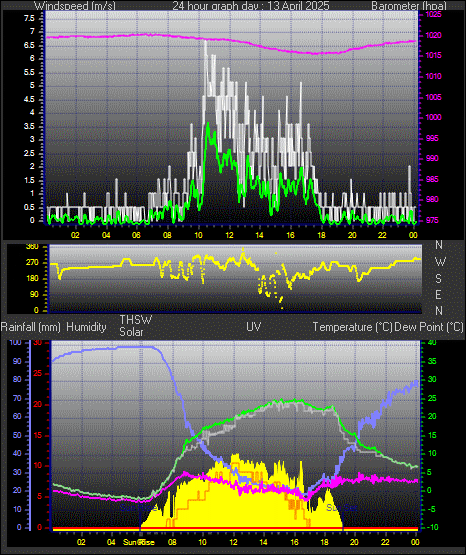Select the 50 humidity axis value
Screen dimensions: 466x555
point(17,435)
